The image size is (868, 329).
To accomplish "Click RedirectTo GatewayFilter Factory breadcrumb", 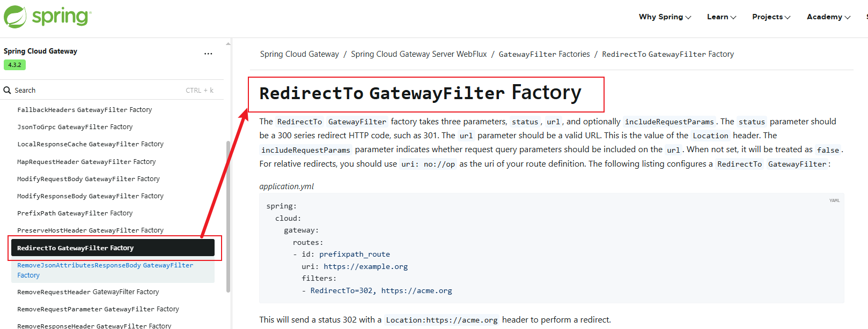I will (x=668, y=54).
